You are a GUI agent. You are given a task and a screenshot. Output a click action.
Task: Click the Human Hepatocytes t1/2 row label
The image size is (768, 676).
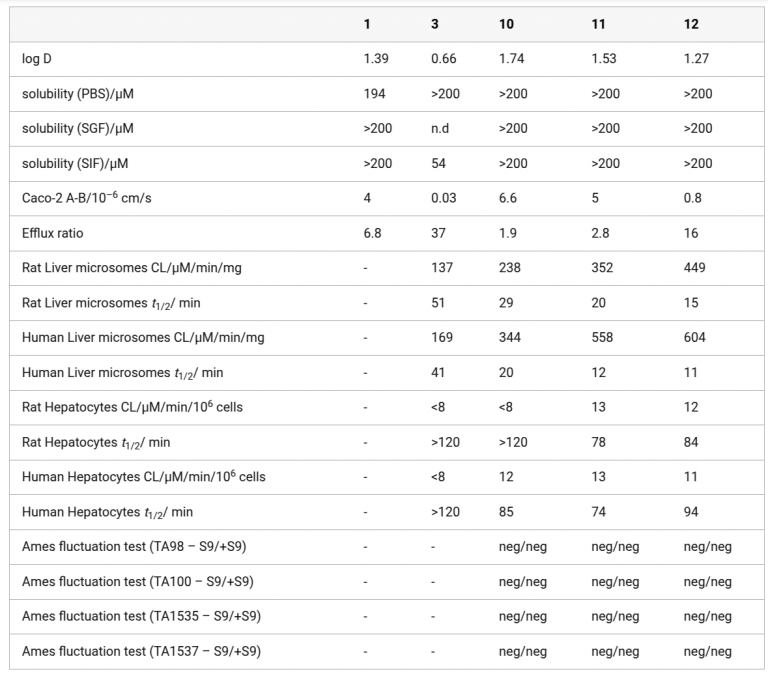tap(107, 512)
